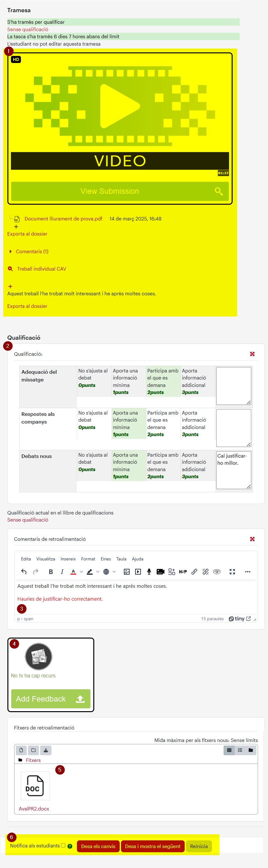
Task: Click the redo arrow in the editor toolbar
Action: (35, 571)
